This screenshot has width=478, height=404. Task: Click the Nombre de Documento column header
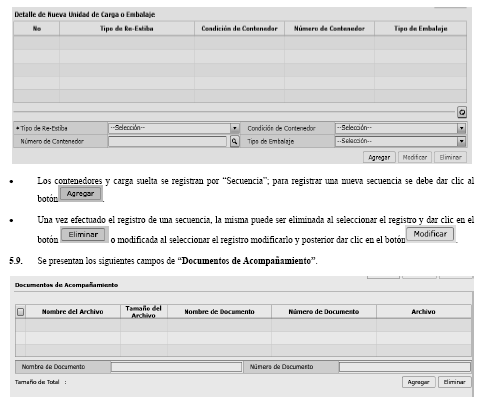tap(219, 312)
